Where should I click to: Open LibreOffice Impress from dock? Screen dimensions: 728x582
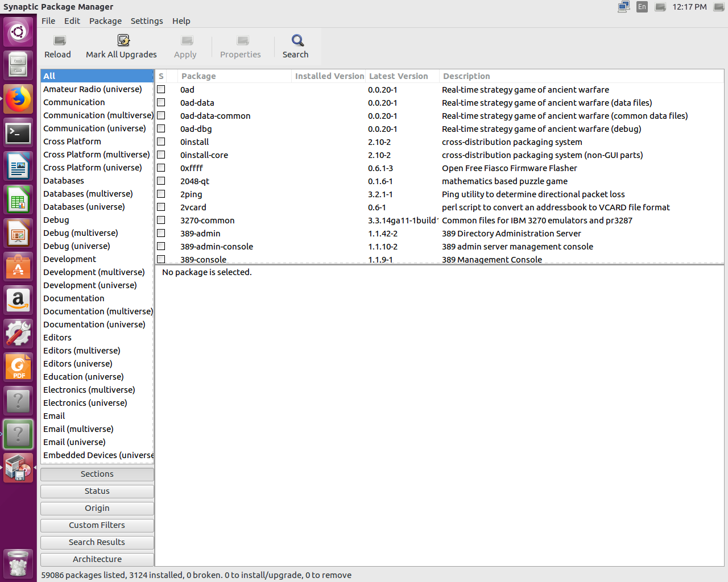(x=18, y=234)
